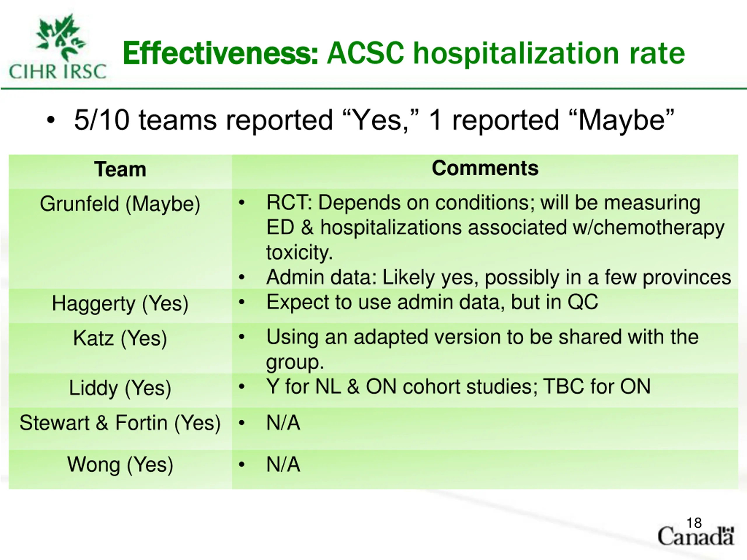Select the "5/10 teams reported" bullet line
The image size is (747, 560).
click(x=374, y=120)
